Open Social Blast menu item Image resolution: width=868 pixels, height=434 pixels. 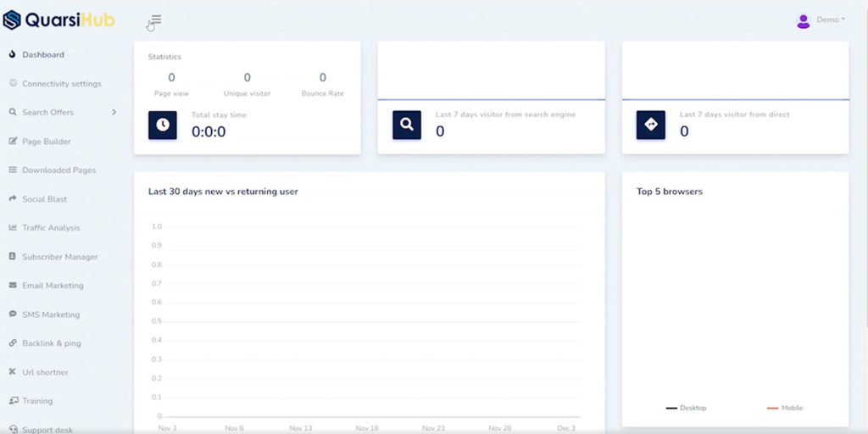click(x=44, y=199)
